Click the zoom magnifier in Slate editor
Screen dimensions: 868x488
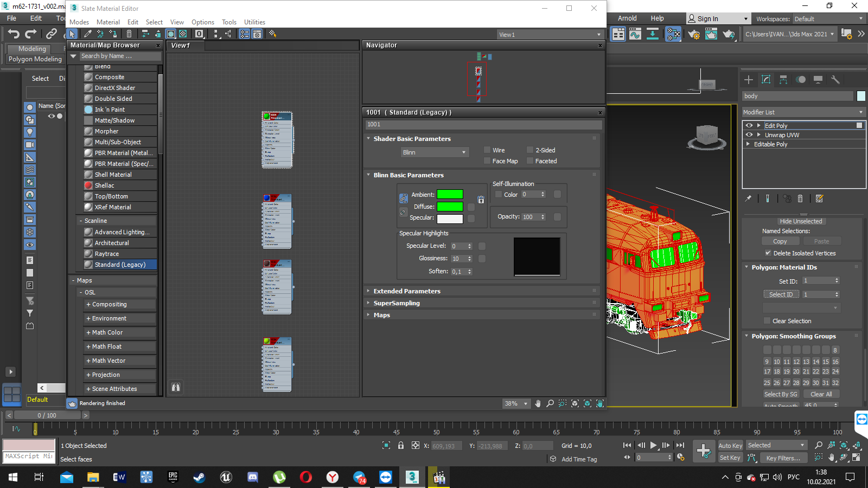[x=550, y=403]
